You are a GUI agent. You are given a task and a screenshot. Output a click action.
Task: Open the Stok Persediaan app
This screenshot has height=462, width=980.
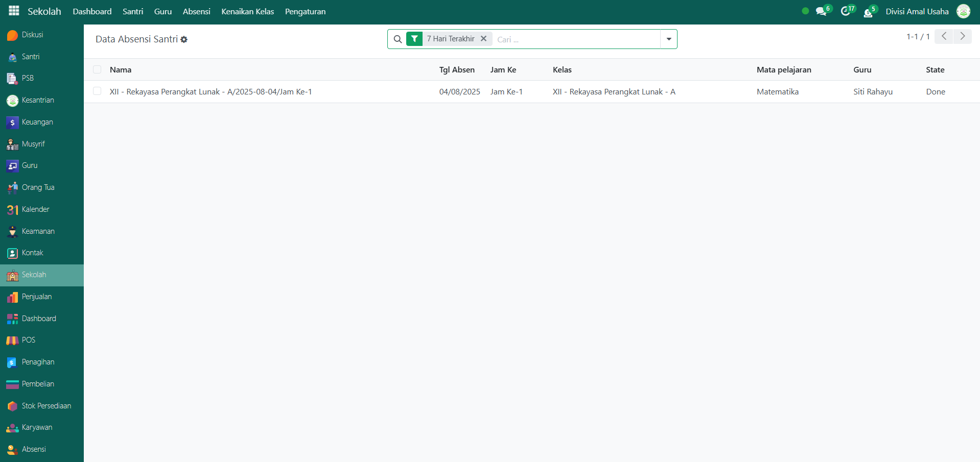coord(46,406)
